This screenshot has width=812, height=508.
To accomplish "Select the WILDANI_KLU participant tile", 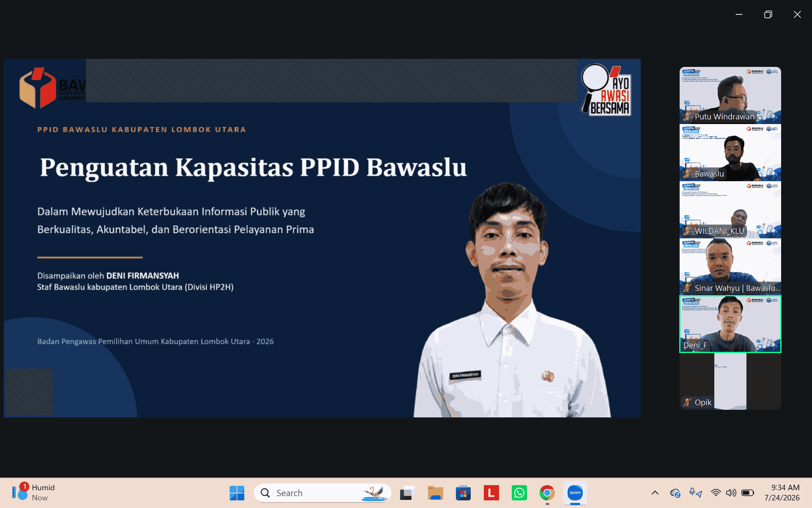I will pos(730,210).
